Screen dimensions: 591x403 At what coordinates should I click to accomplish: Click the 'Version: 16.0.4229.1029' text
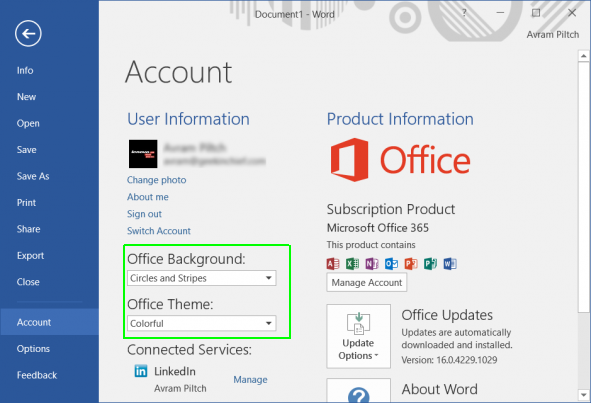(x=449, y=360)
